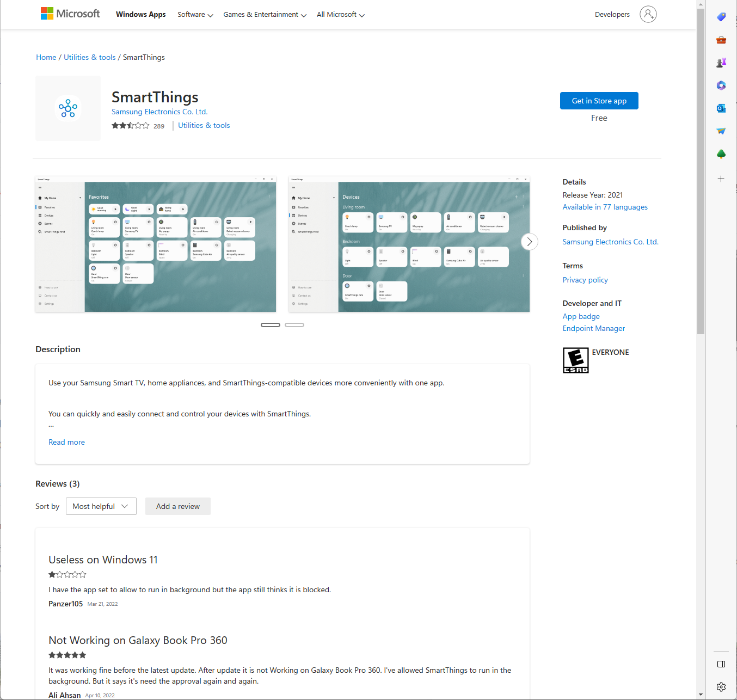The width and height of the screenshot is (737, 700).
Task: Click the 289 ratings count
Action: coord(159,126)
